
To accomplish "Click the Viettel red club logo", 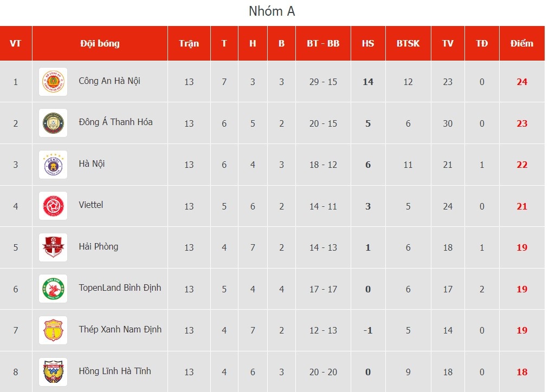I will coord(53,206).
